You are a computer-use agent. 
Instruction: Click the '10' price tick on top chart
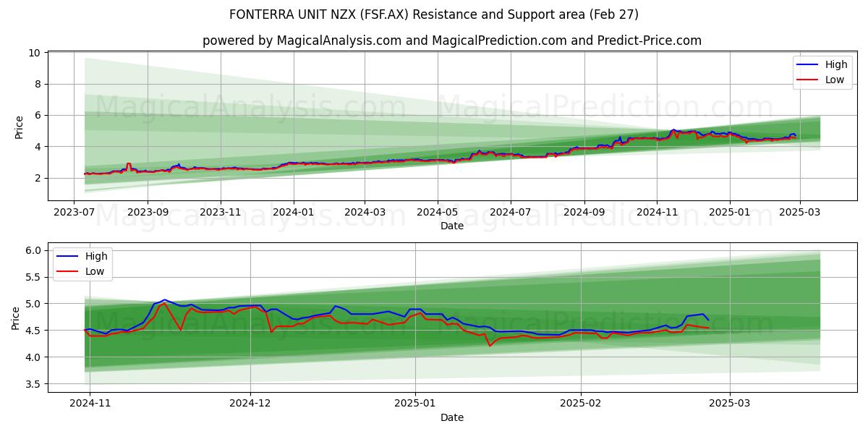tap(34, 54)
